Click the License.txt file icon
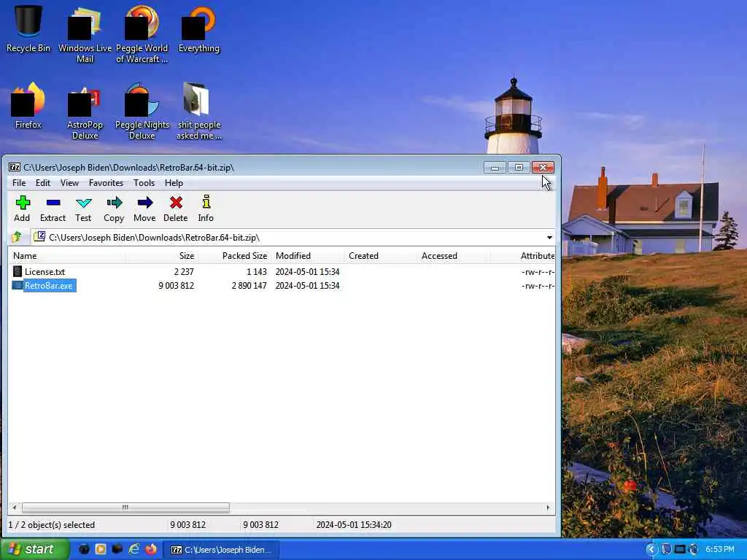Screen dimensions: 747x560 coord(18,271)
